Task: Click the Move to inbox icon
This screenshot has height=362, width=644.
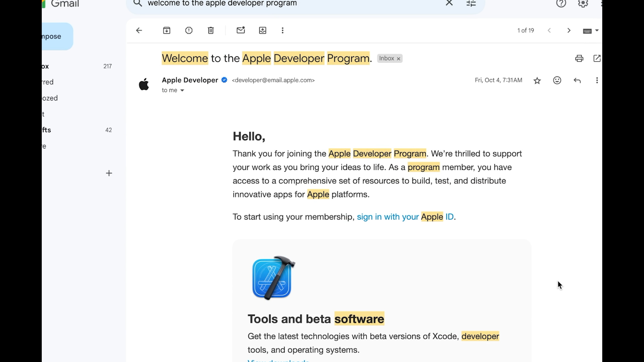Action: click(262, 31)
